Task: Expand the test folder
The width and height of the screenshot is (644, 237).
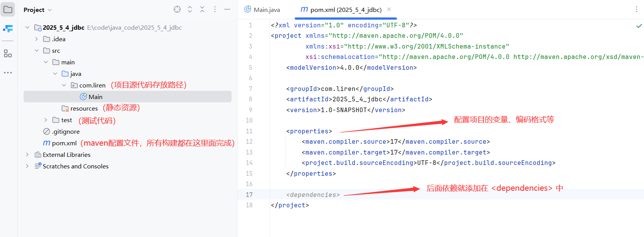Action: [45, 120]
